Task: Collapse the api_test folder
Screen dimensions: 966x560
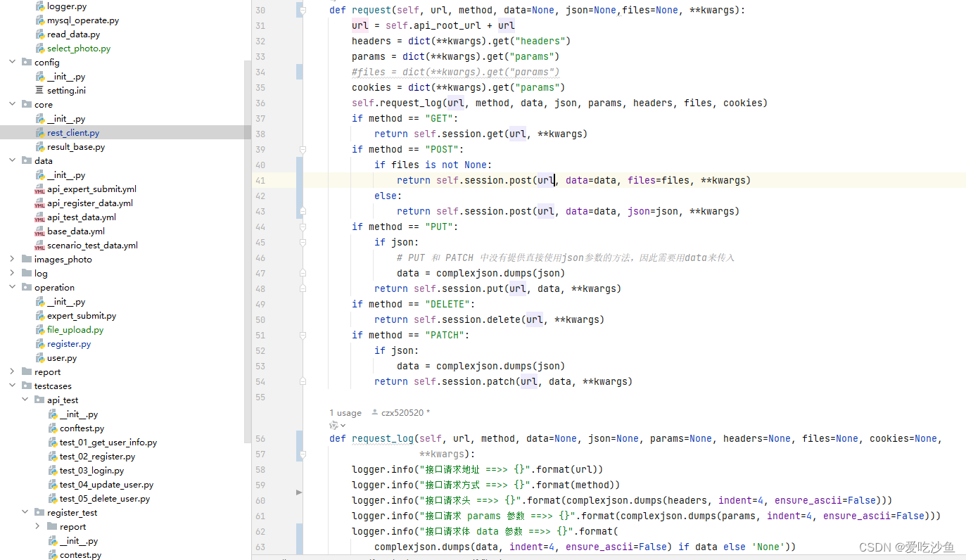Action: click(25, 400)
